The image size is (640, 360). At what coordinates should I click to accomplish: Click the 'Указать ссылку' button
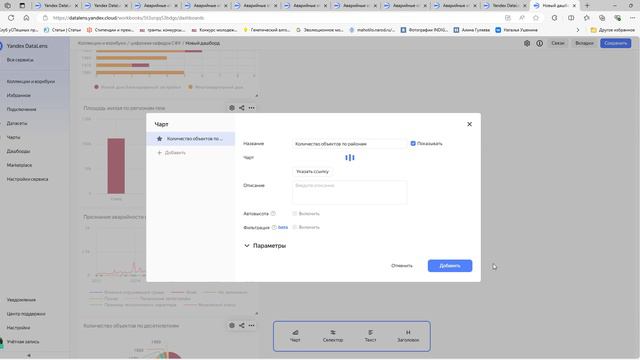pyautogui.click(x=312, y=171)
